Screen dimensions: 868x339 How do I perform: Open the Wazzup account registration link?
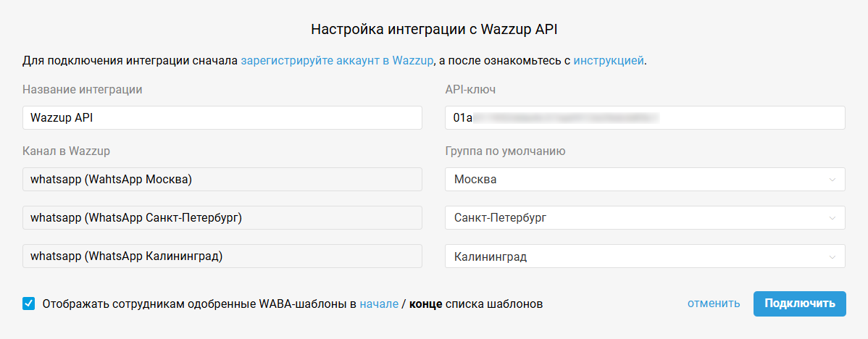[x=337, y=61]
